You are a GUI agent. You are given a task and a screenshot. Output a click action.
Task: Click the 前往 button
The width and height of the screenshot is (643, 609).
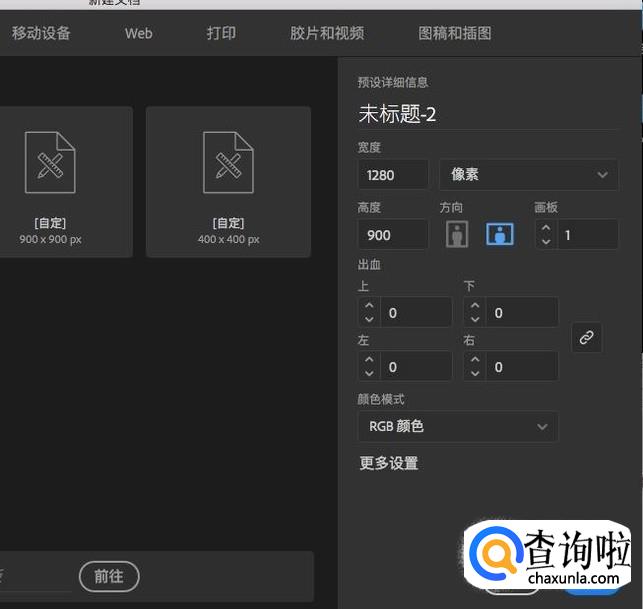tap(109, 576)
